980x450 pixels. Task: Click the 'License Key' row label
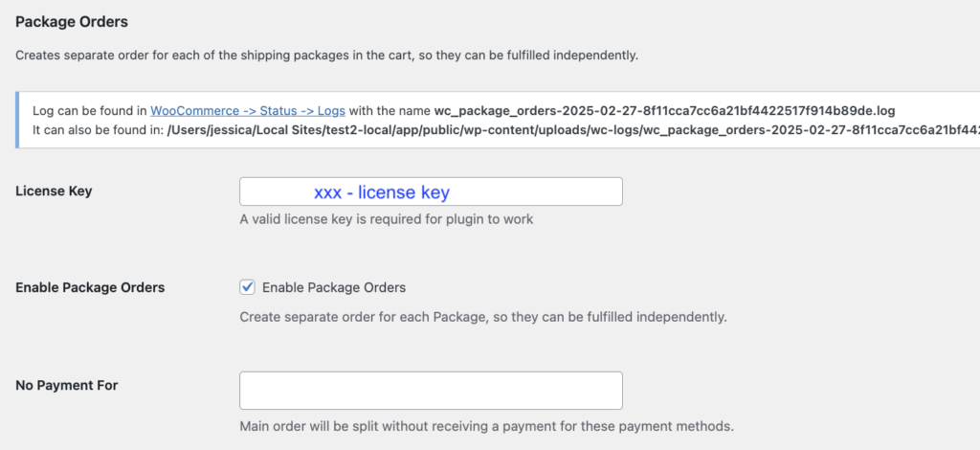54,191
